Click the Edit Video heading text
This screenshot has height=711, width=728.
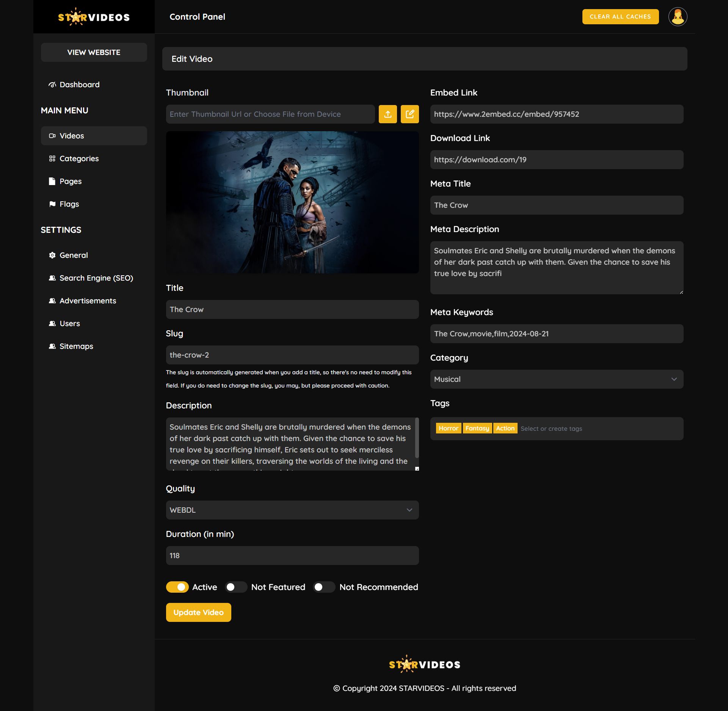click(192, 59)
